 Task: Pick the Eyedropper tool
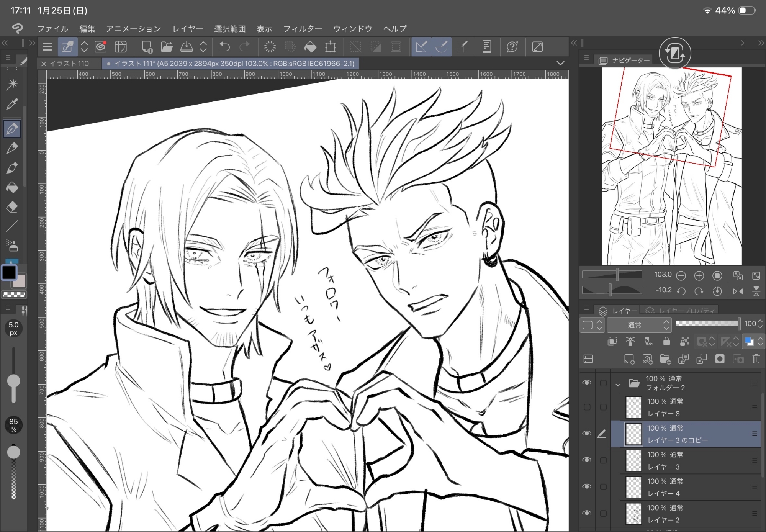[x=12, y=104]
